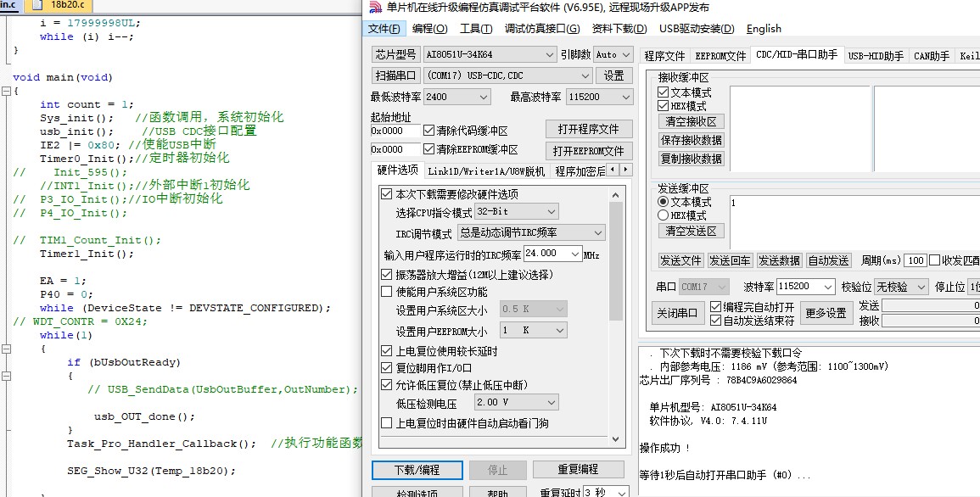Open the 引脚数 Auto dropdown

click(x=613, y=55)
